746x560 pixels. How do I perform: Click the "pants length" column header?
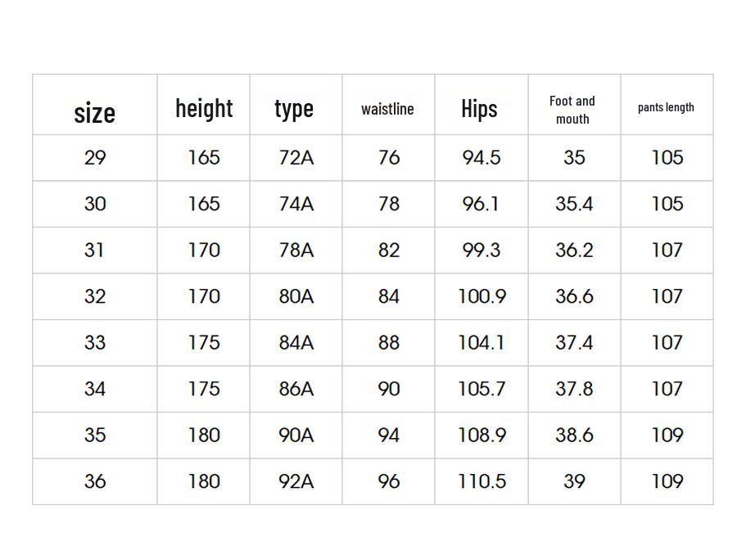pyautogui.click(x=666, y=107)
